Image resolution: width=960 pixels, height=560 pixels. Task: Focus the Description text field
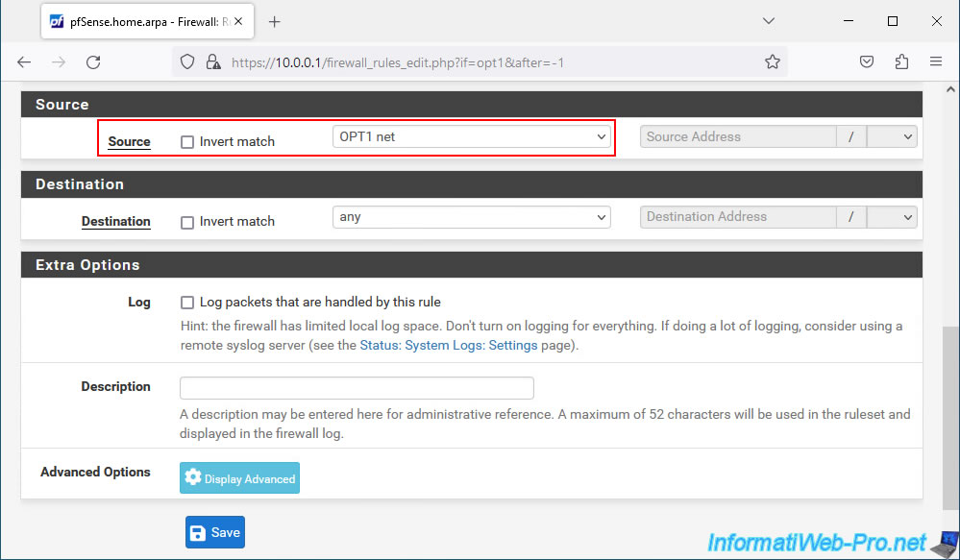click(357, 388)
